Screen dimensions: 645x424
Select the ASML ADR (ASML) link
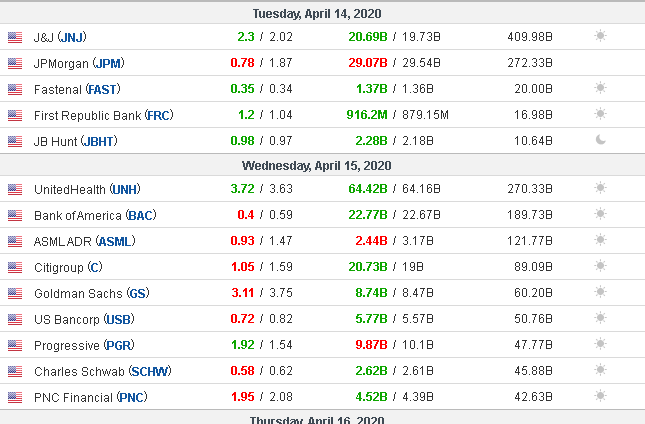[x=85, y=241]
